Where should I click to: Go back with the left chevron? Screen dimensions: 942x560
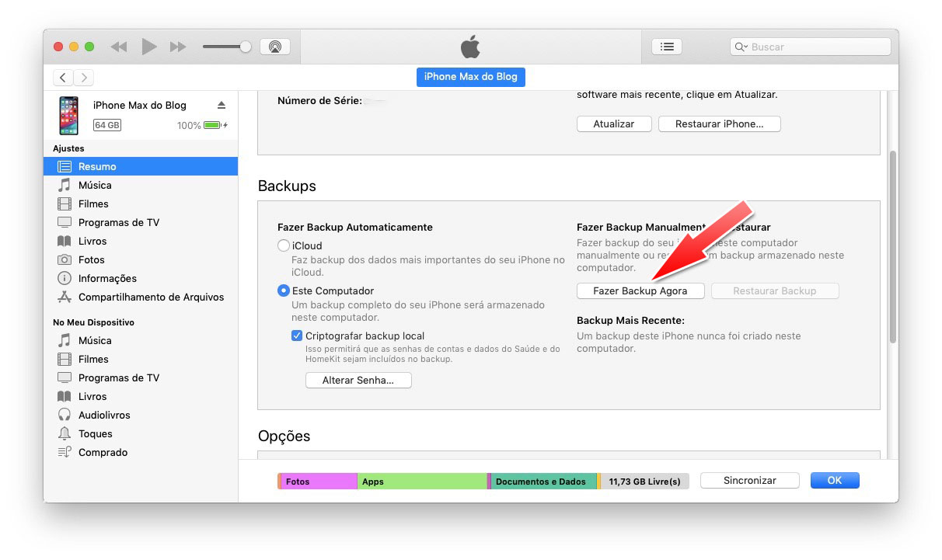[63, 77]
